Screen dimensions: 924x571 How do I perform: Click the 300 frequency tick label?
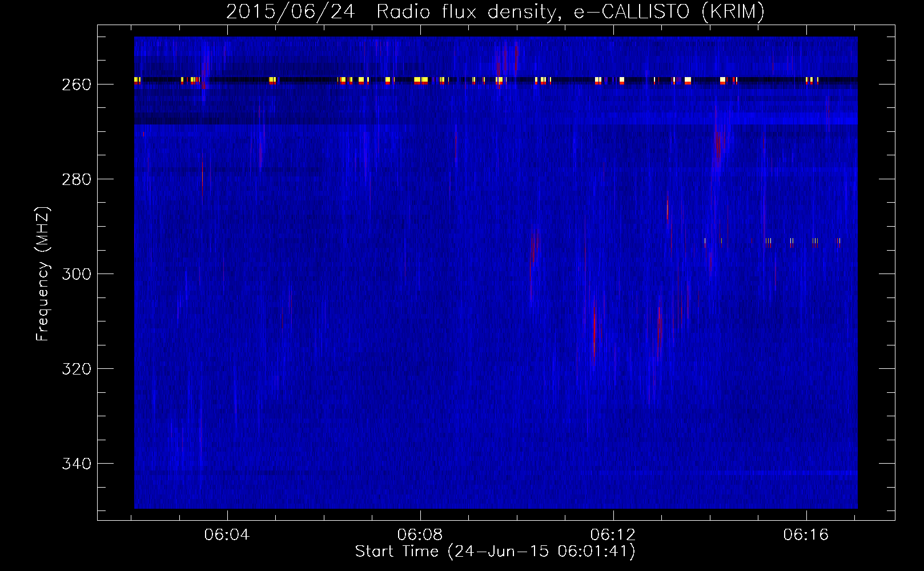76,274
